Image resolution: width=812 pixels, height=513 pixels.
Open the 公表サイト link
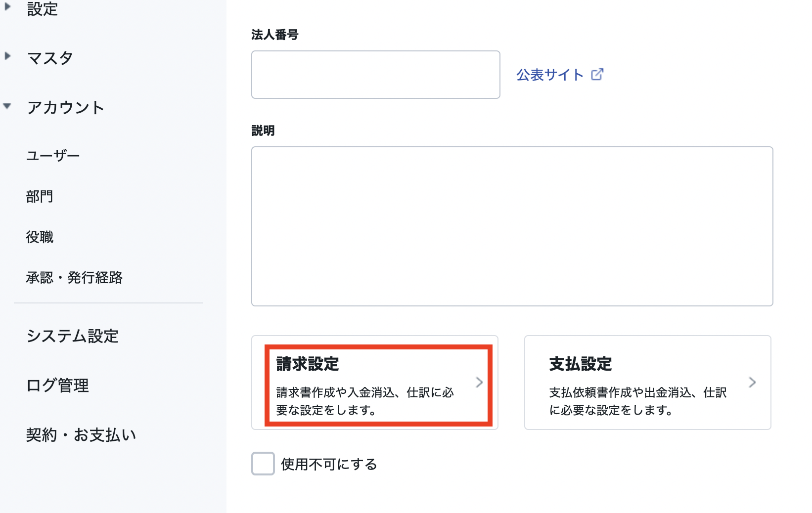[x=550, y=75]
